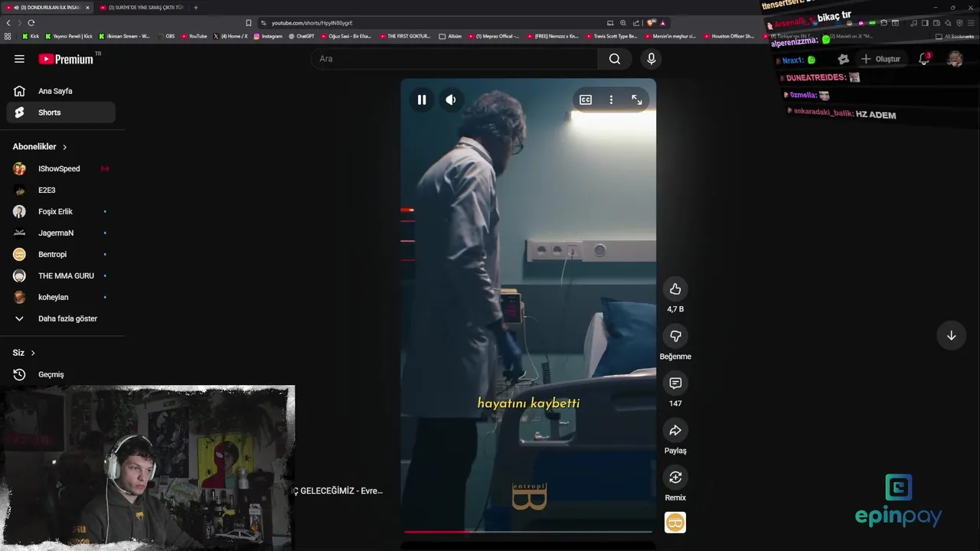Screen dimensions: 980x551
Task: Select Shorts in the sidebar
Action: pyautogui.click(x=61, y=112)
